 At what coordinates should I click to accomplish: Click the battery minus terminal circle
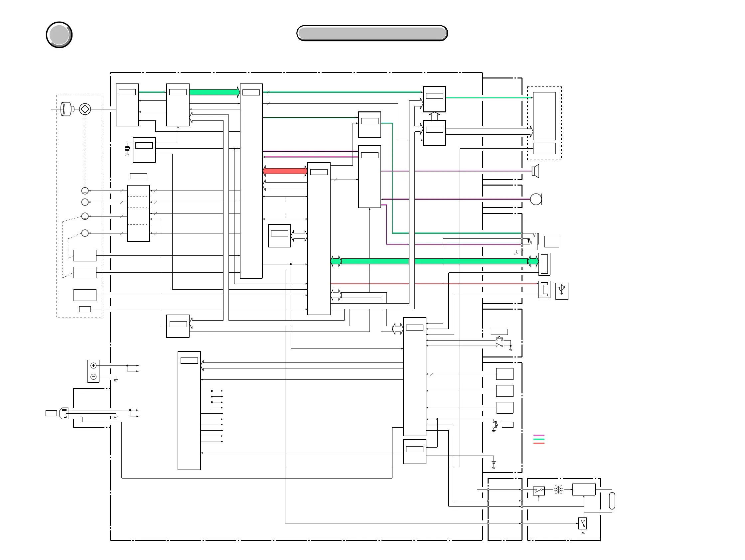(93, 376)
